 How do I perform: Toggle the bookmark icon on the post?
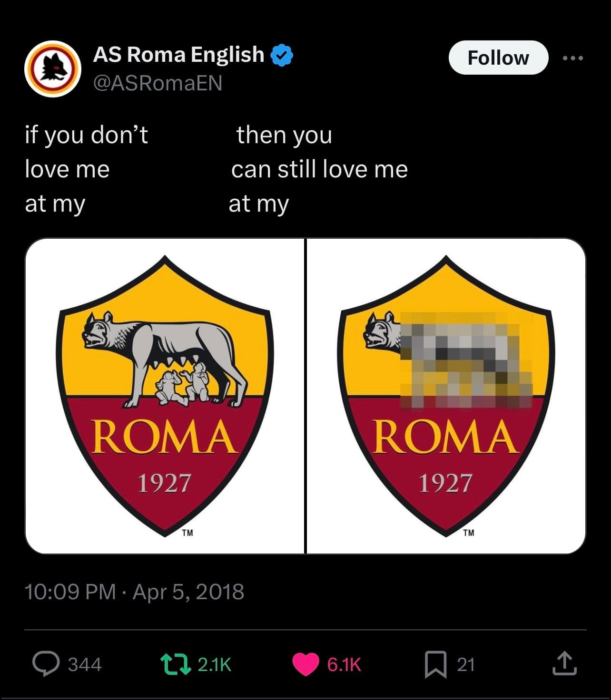(435, 664)
